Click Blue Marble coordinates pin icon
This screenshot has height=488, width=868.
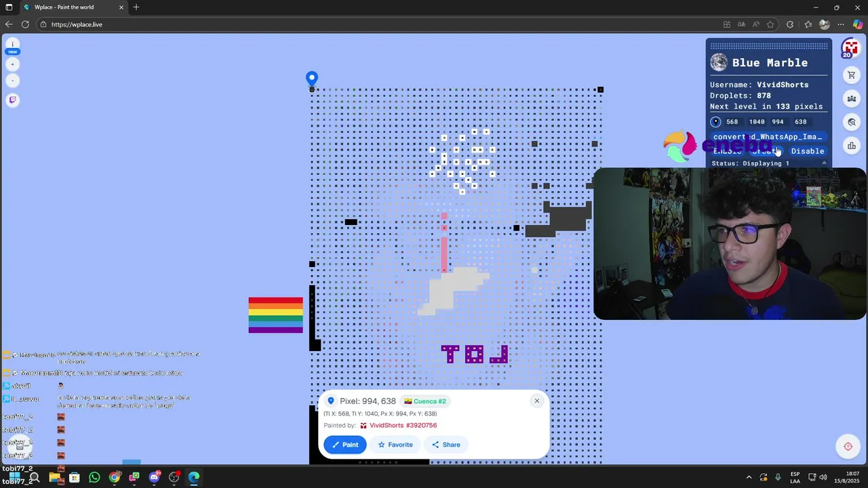tap(715, 122)
